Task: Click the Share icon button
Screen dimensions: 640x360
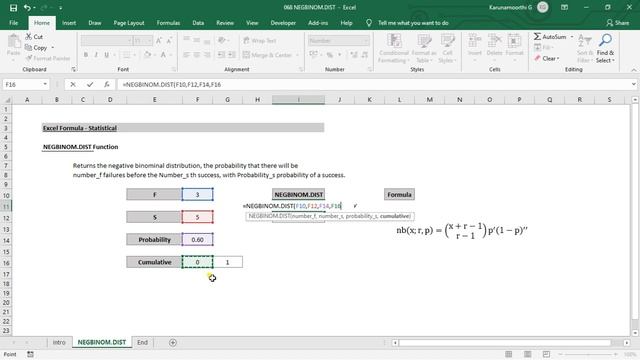Action: [618, 23]
